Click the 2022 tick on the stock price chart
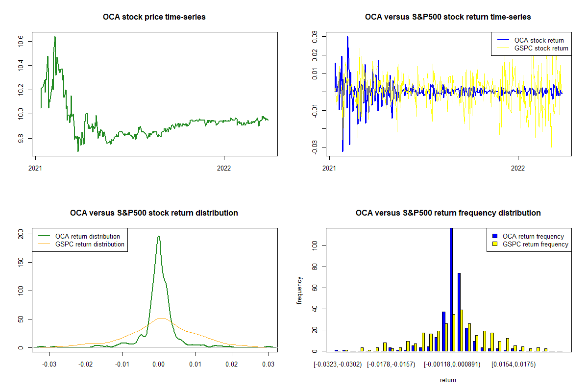Screen dimensions: 588x392 (x=224, y=167)
